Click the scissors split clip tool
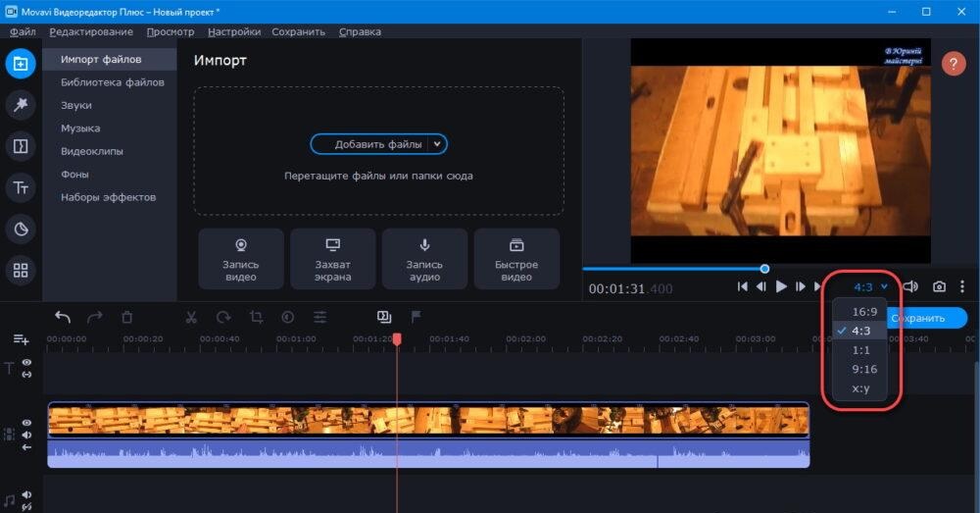980x513 pixels. (191, 317)
